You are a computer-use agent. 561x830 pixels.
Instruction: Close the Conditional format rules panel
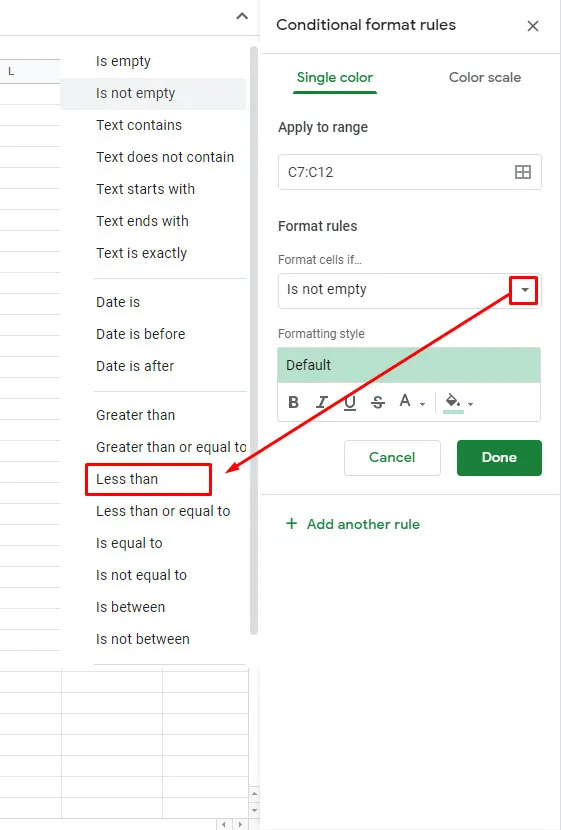point(533,26)
